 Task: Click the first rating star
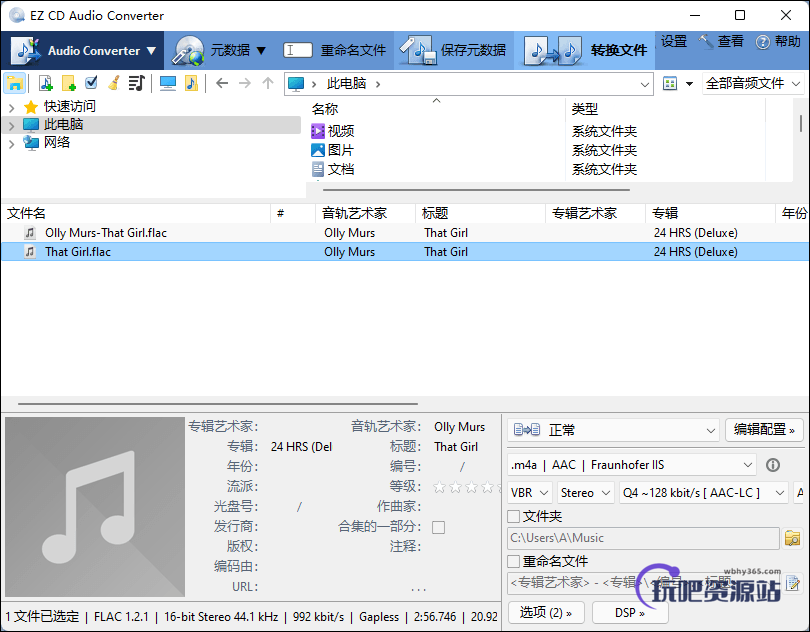point(440,487)
